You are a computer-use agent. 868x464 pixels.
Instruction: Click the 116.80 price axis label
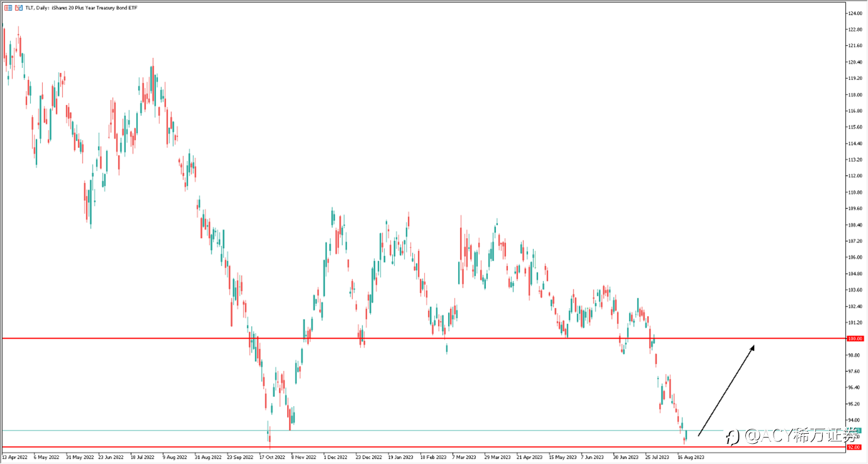pos(855,111)
